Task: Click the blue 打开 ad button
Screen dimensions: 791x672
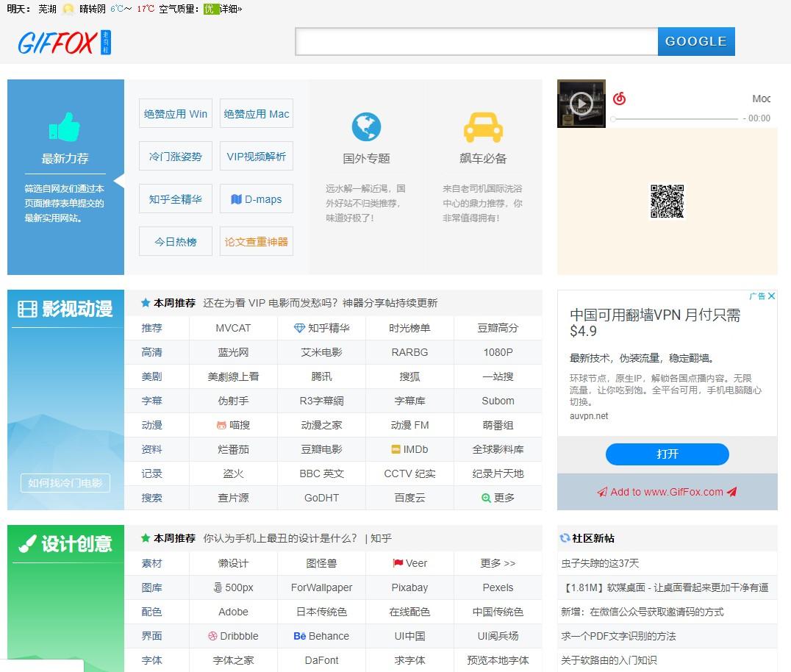Action: (667, 454)
